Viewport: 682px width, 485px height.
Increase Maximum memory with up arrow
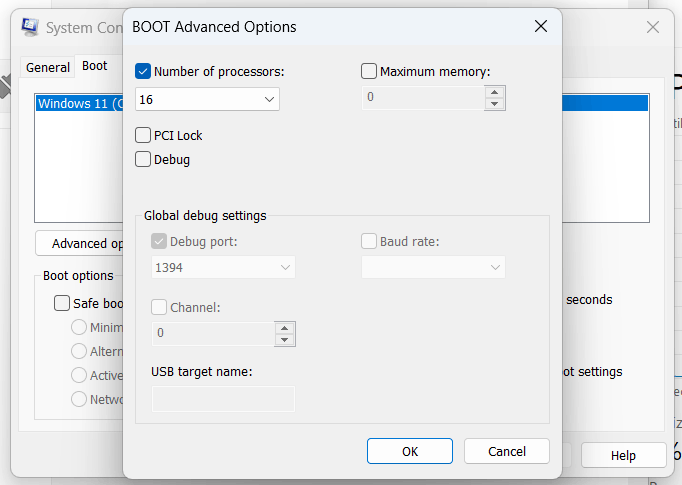(495, 91)
